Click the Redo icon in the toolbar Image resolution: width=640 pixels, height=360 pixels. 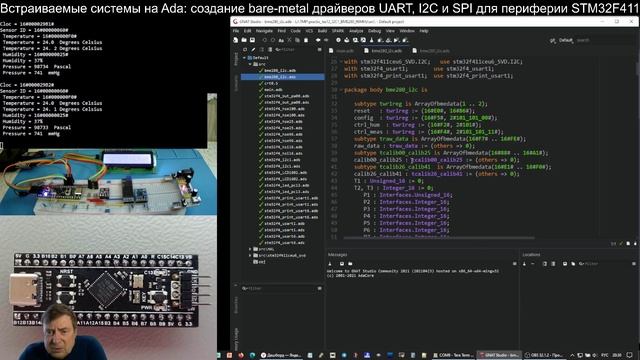point(273,40)
